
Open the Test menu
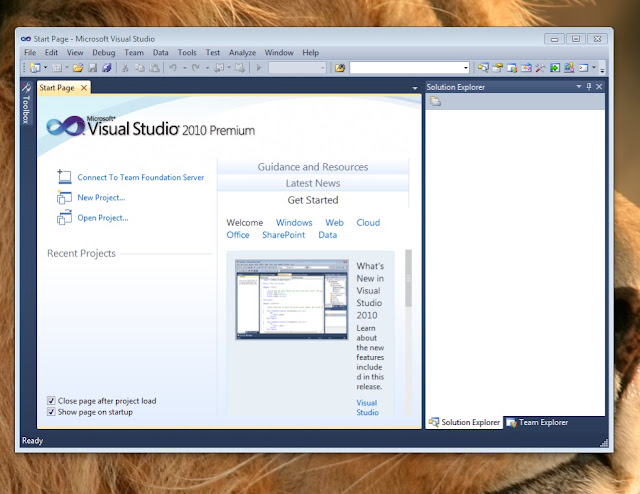pos(213,53)
